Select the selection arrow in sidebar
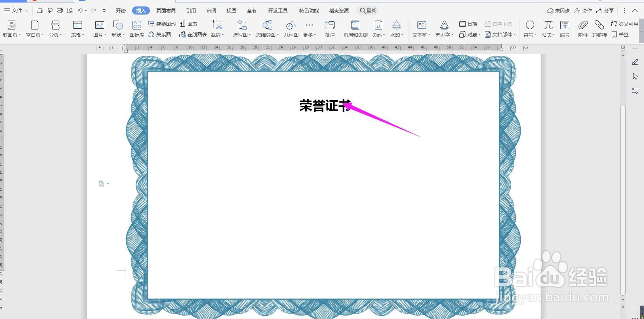 (x=635, y=76)
